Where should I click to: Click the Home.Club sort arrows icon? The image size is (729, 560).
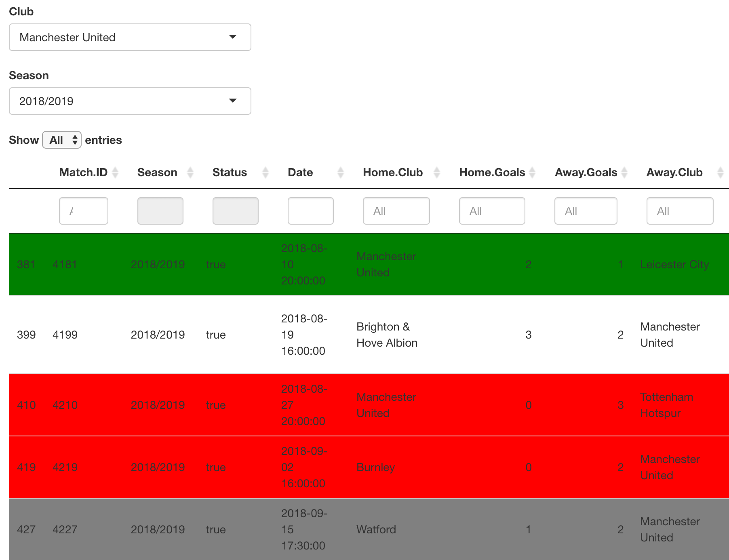pyautogui.click(x=437, y=172)
